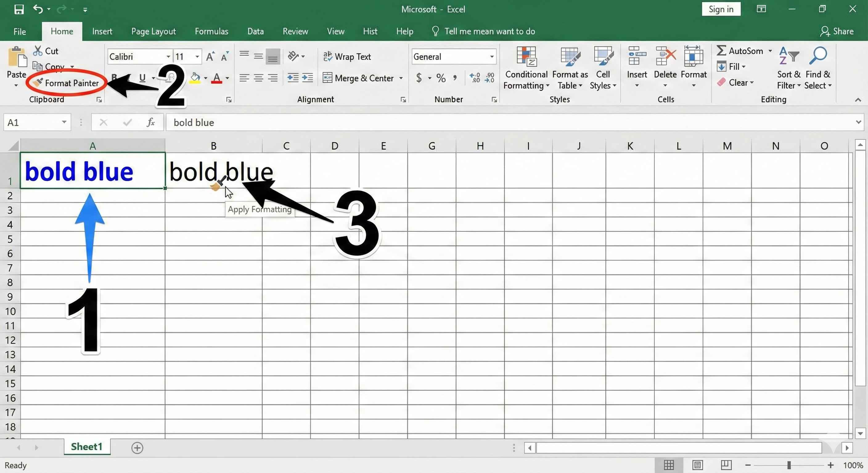This screenshot has width=868, height=473.
Task: Switch to the Insert tab
Action: 102,31
